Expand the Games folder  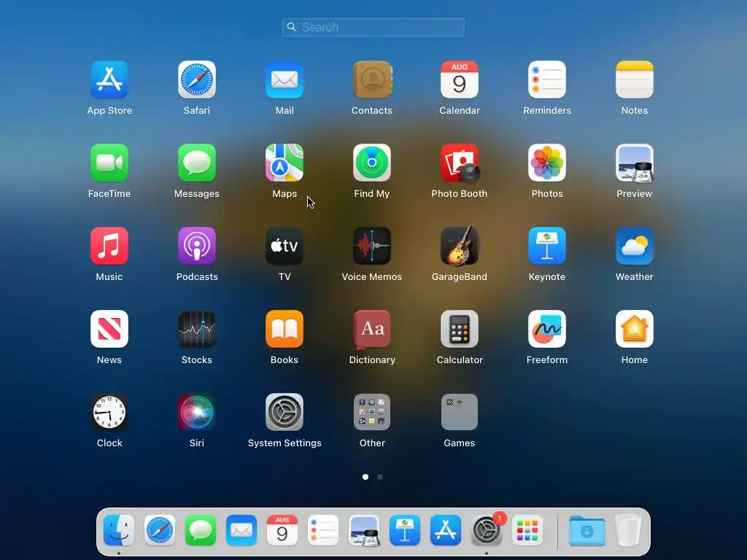460,412
